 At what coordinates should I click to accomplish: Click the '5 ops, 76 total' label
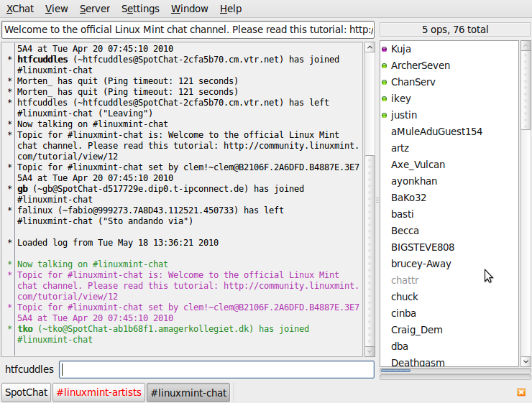click(455, 30)
